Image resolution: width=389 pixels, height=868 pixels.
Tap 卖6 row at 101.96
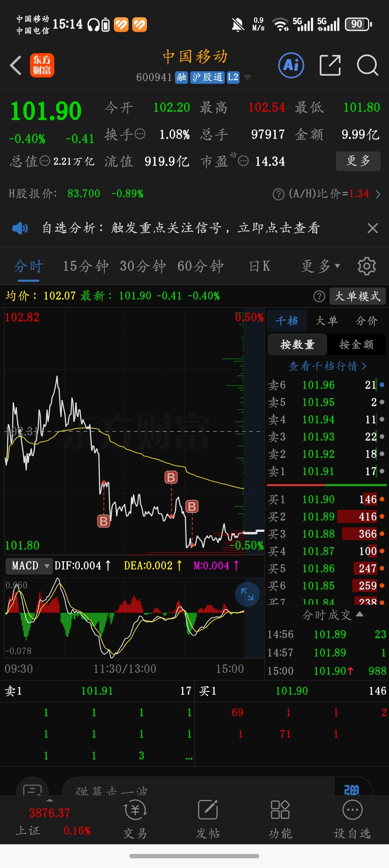[x=326, y=385]
